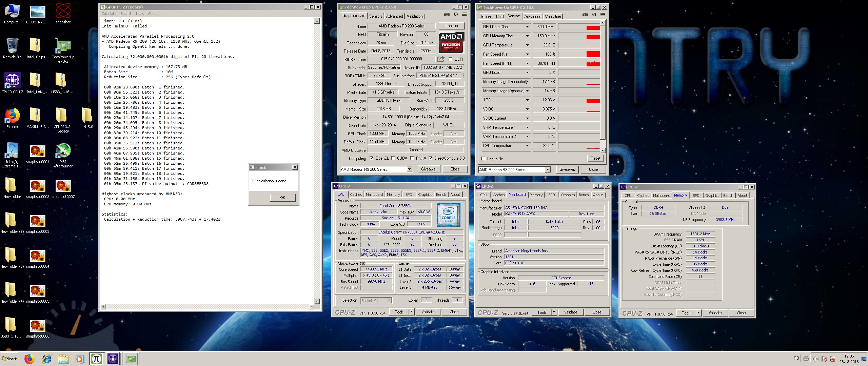Click the GPUPI pi icon in the taskbar

click(97, 359)
